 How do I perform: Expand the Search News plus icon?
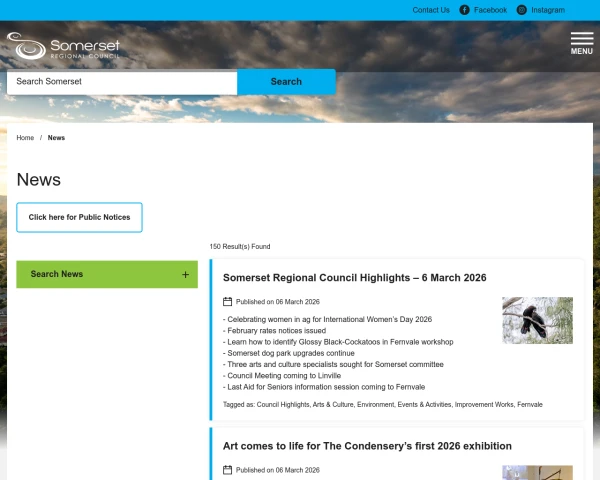tap(185, 274)
